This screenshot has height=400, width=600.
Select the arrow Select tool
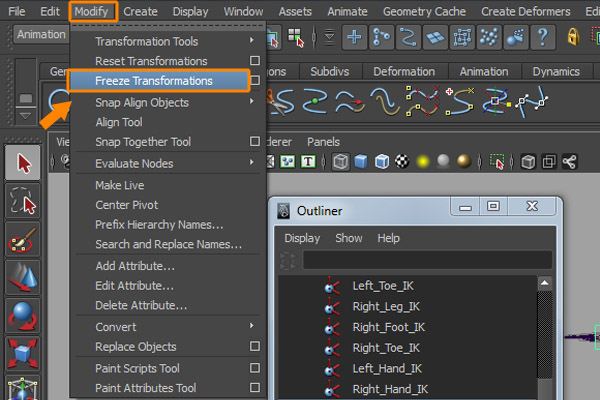click(x=23, y=163)
